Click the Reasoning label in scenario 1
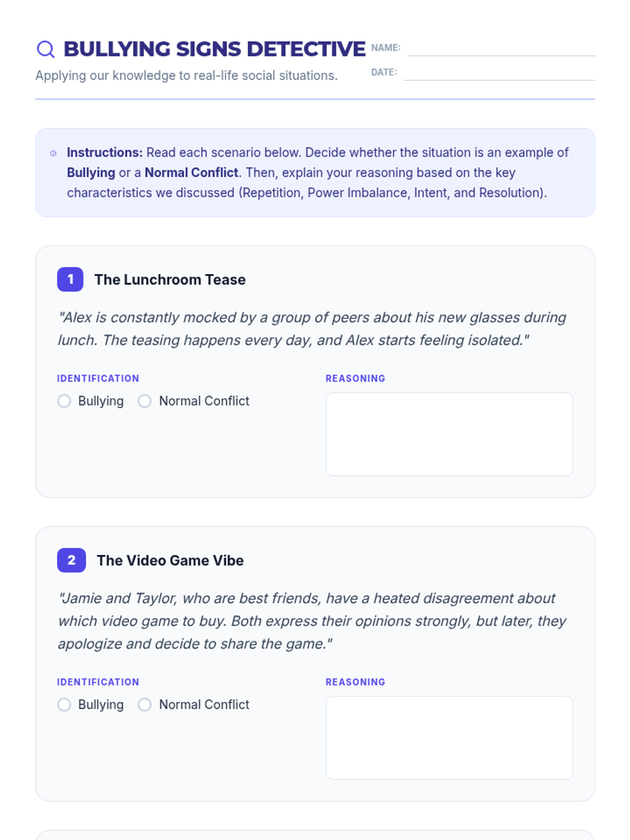 pos(355,379)
